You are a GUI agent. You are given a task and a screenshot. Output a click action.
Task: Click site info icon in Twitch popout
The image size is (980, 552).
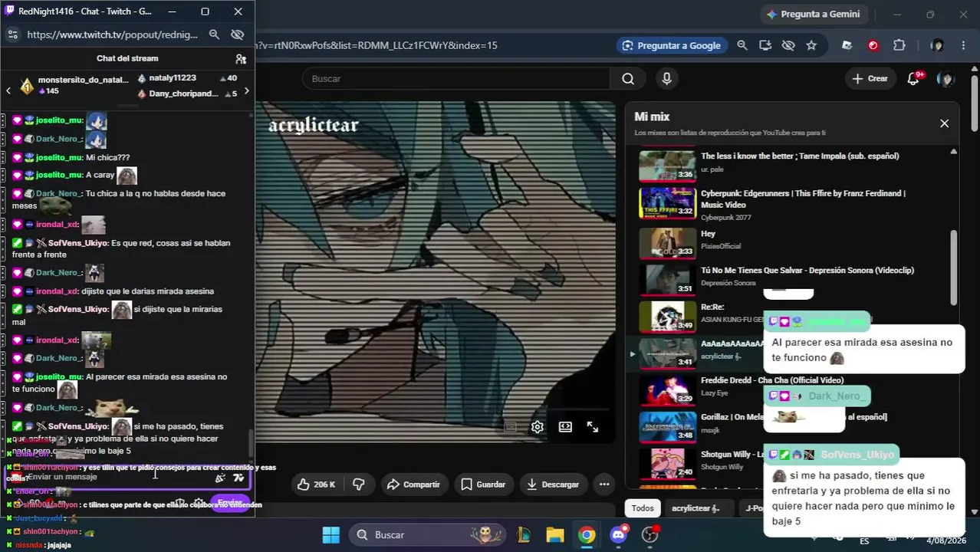(x=12, y=34)
